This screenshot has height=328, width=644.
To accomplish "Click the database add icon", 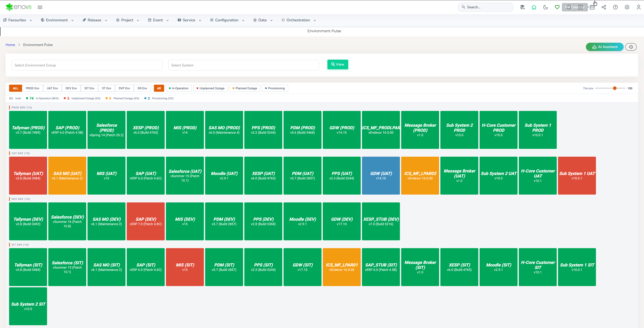I will point(522,7).
